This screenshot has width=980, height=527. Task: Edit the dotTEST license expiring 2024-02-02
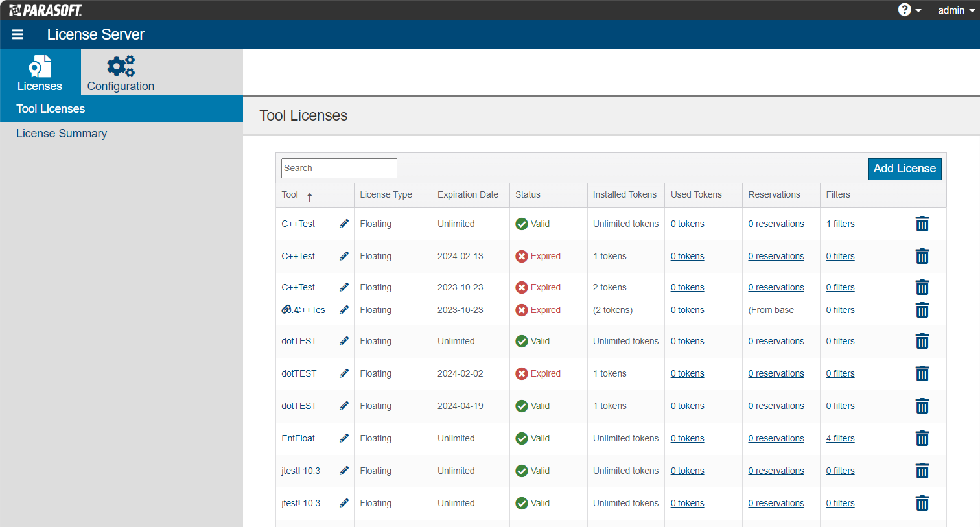pos(344,373)
